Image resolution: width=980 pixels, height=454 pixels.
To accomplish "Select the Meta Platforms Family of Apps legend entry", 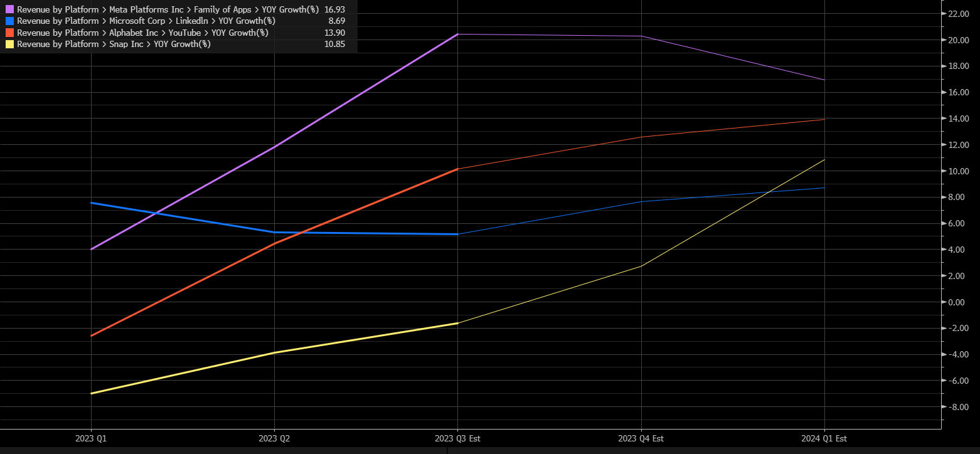I will (x=168, y=9).
